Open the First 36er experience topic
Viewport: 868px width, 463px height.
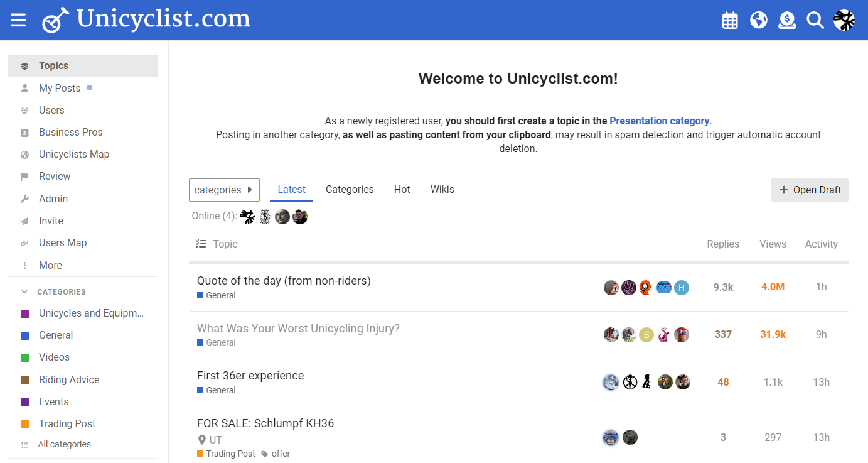click(250, 376)
